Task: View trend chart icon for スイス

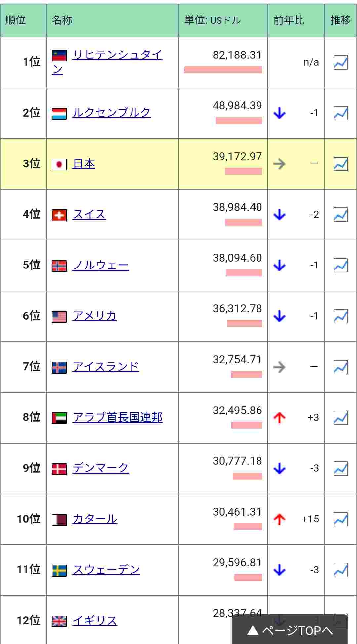Action: (340, 215)
